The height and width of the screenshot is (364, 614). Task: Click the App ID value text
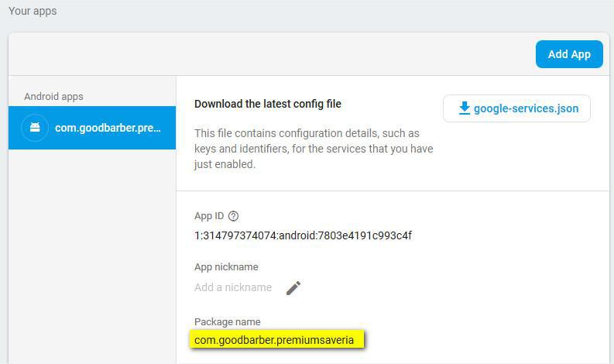click(303, 235)
